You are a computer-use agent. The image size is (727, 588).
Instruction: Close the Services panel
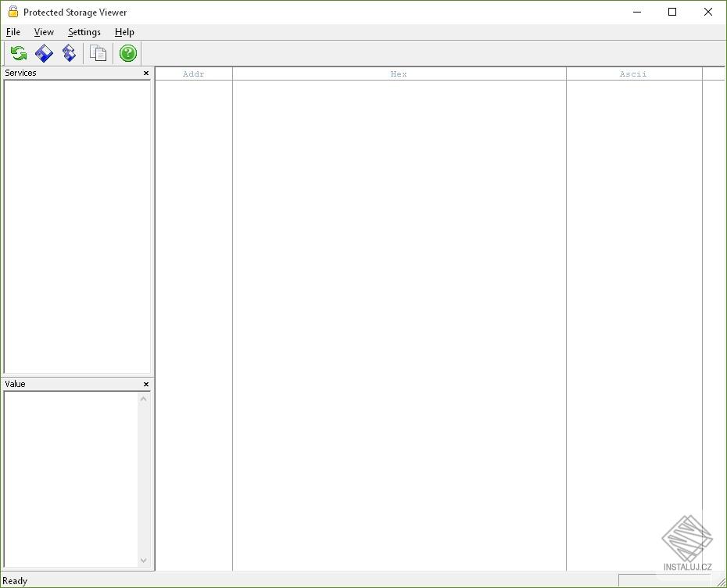[x=145, y=73]
